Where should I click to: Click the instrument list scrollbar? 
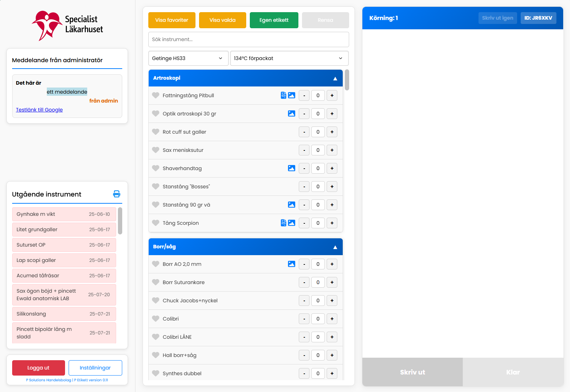pyautogui.click(x=347, y=80)
